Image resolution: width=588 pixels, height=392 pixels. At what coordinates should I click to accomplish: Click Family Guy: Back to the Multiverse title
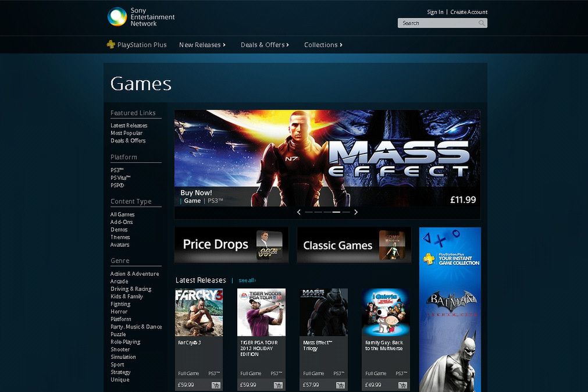coord(384,345)
